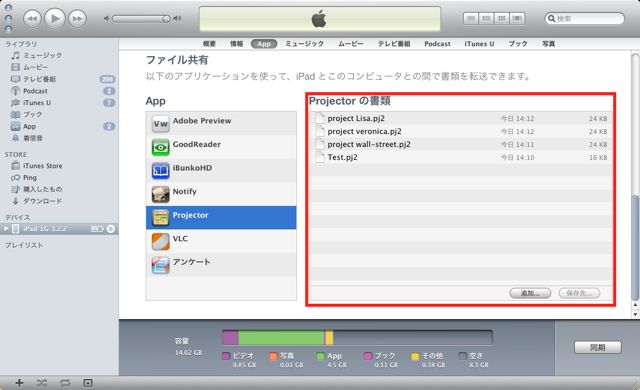640x390 pixels.
Task: Click the 追加... add button
Action: pos(530,293)
